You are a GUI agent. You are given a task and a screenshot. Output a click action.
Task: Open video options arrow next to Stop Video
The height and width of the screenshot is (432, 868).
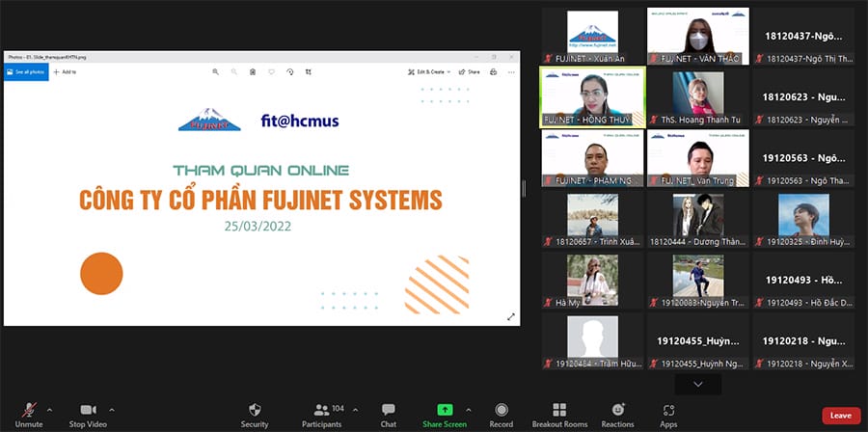[112, 410]
